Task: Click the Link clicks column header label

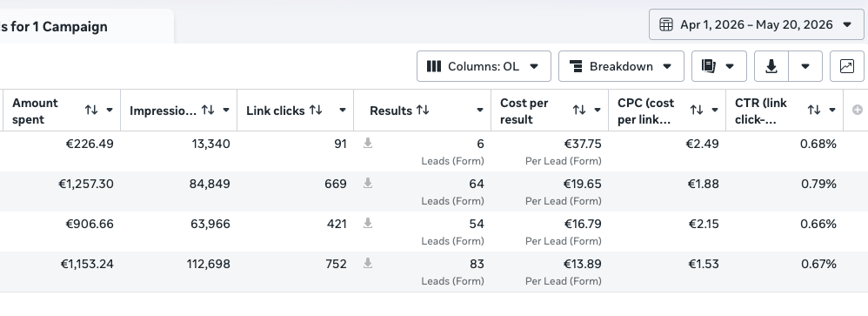Action: click(275, 111)
